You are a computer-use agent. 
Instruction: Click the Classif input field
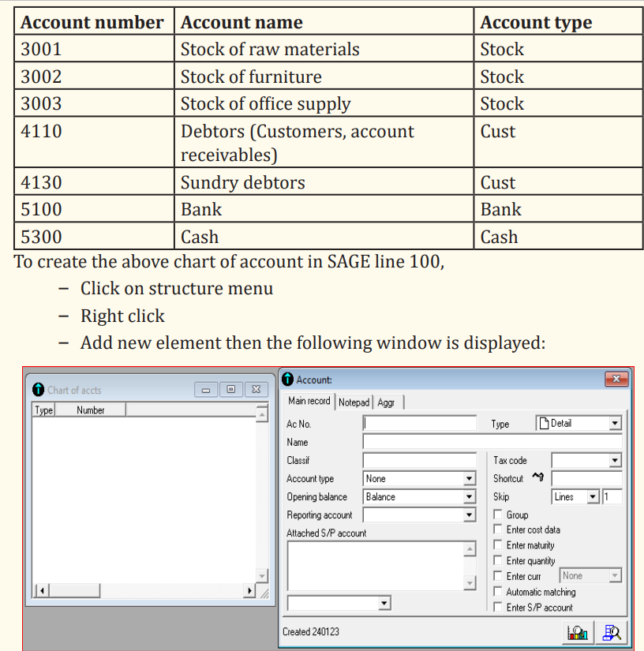tap(419, 460)
